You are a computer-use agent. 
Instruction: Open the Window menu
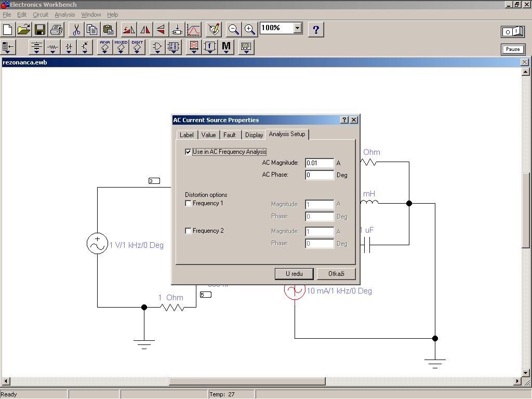tap(91, 15)
